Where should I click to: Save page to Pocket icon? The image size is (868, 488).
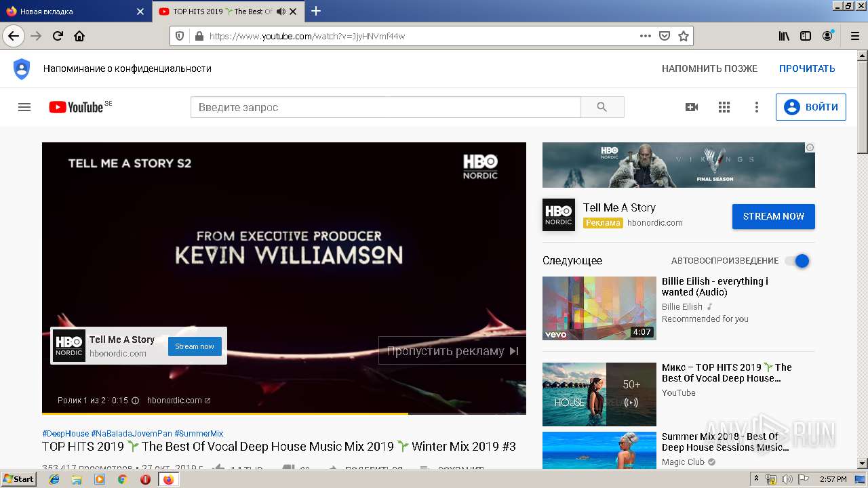[665, 36]
